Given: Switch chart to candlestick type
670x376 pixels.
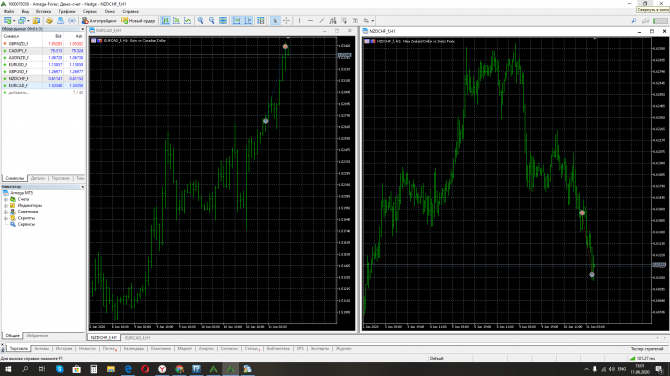Looking at the screenshot, I should (x=176, y=21).
